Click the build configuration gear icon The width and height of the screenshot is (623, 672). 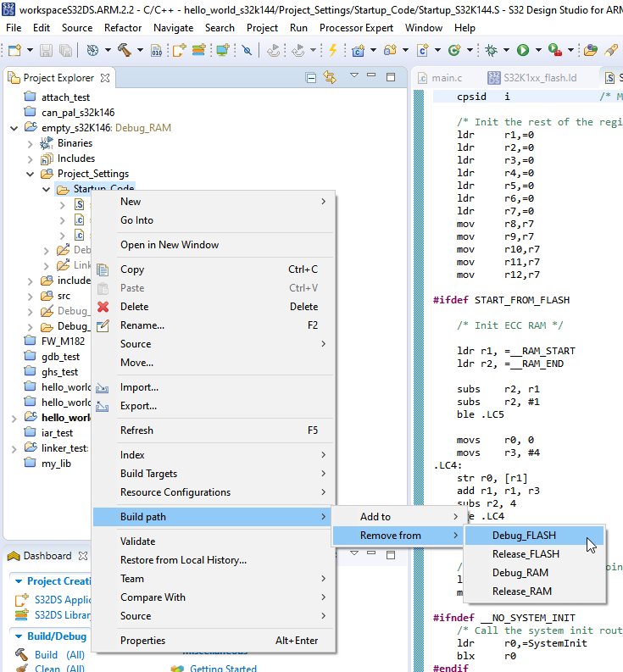[92, 50]
